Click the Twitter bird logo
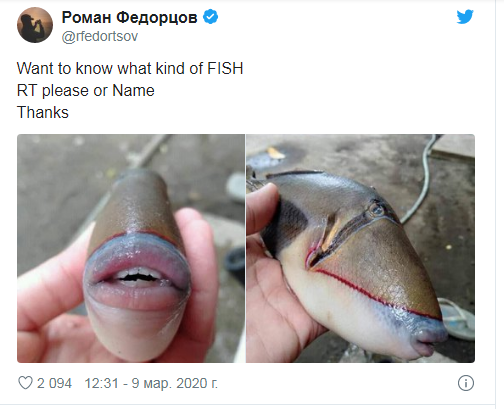504x409 pixels. [x=465, y=17]
